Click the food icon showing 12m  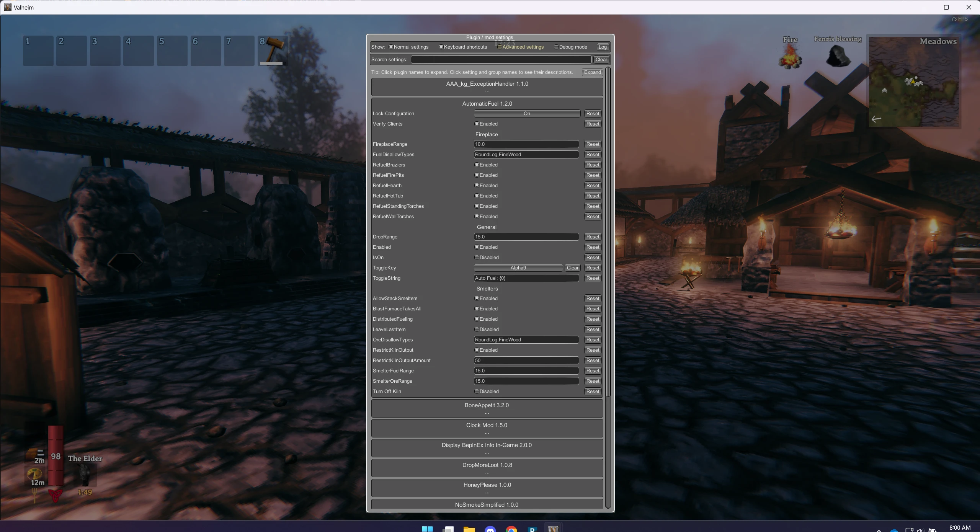coord(36,477)
